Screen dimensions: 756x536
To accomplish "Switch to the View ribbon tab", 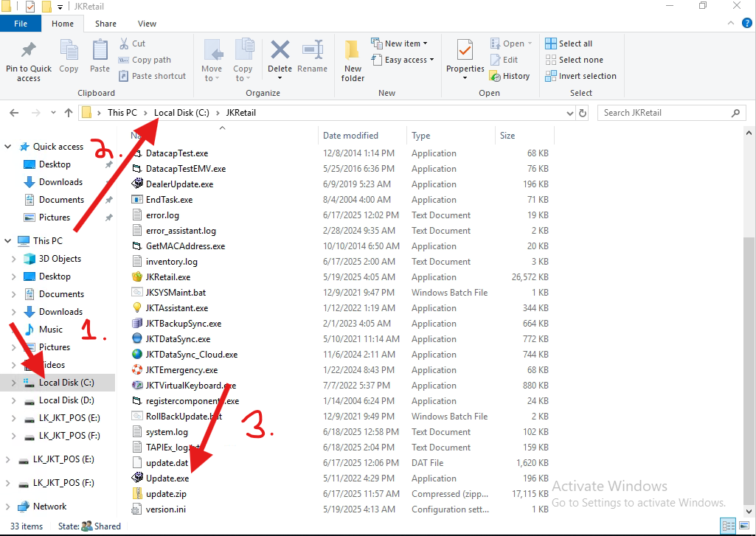I will click(x=147, y=24).
